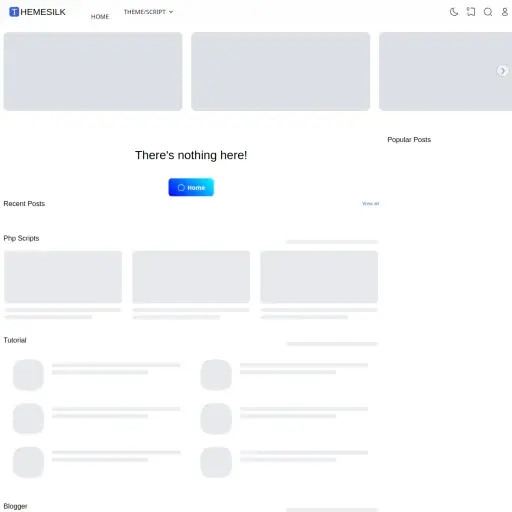512x512 pixels.
Task: Select the first featured slider card
Action: (93, 71)
